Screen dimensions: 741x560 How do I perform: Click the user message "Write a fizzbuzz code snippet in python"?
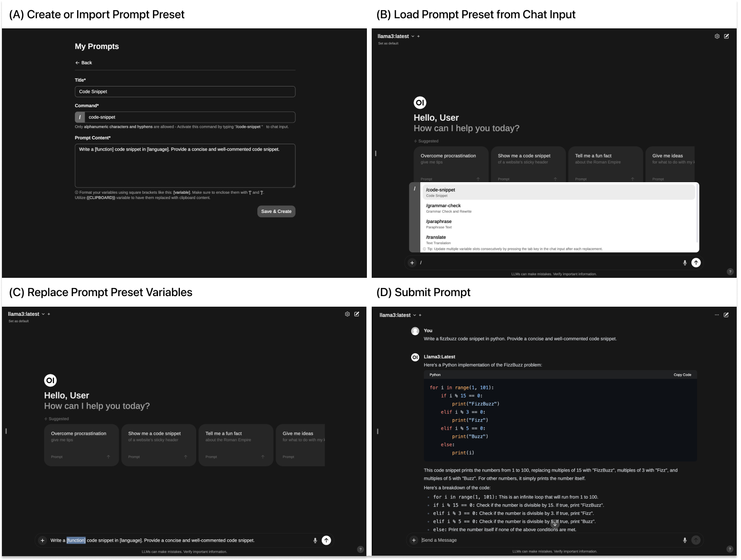(x=520, y=339)
